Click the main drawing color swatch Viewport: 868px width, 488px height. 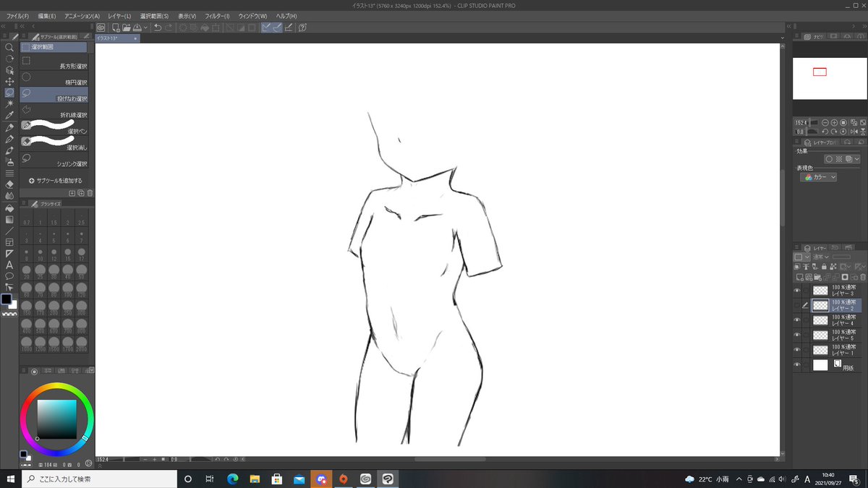click(x=7, y=299)
